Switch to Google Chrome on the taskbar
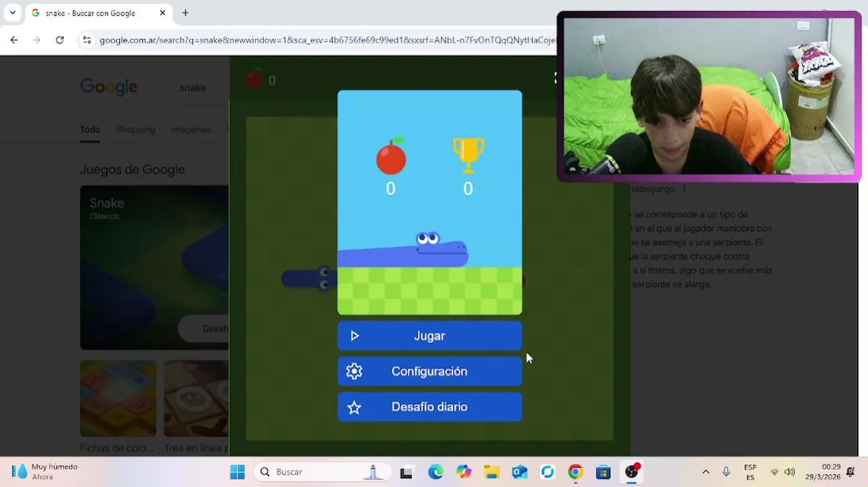This screenshot has width=868, height=487. (x=575, y=472)
